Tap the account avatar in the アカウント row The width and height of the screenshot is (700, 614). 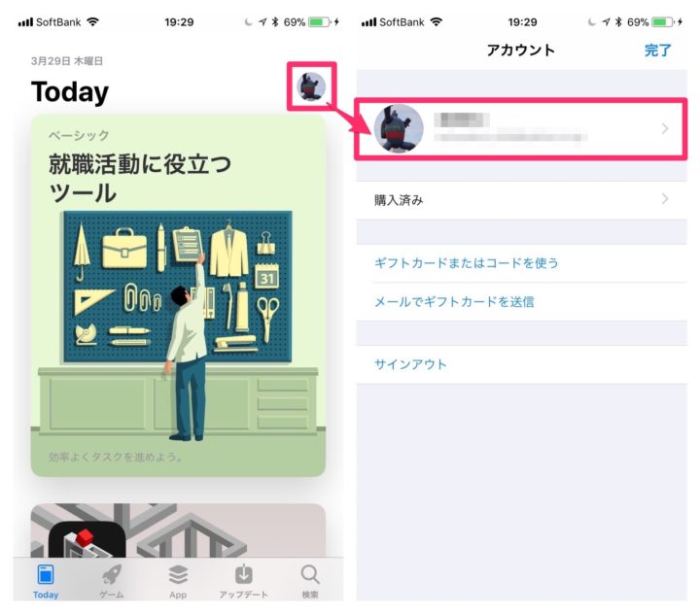tap(399, 128)
